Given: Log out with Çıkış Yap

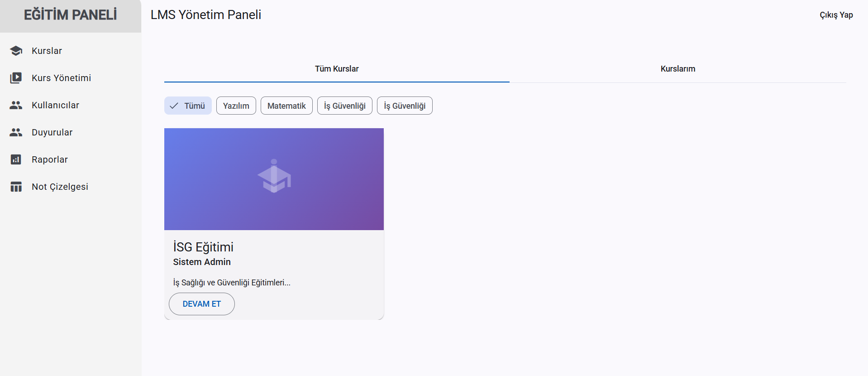Looking at the screenshot, I should tap(836, 15).
